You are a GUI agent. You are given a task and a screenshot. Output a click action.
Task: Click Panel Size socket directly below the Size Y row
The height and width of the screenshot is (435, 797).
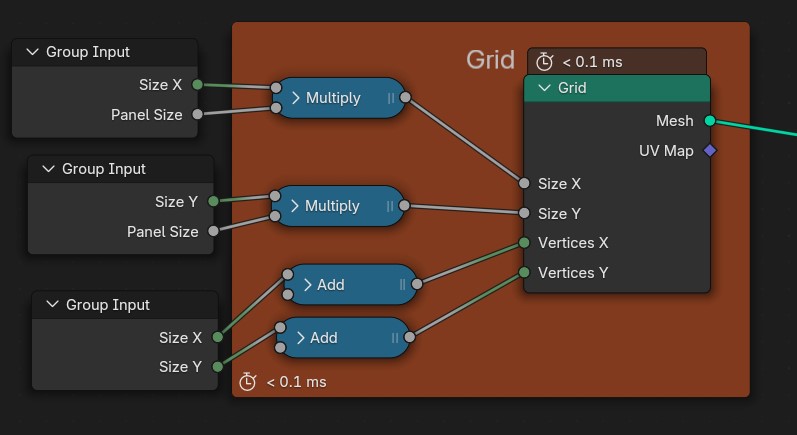(x=213, y=231)
